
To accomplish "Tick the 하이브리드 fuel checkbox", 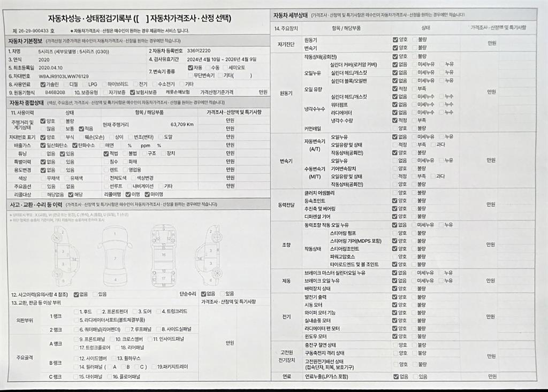I will 103,84.
